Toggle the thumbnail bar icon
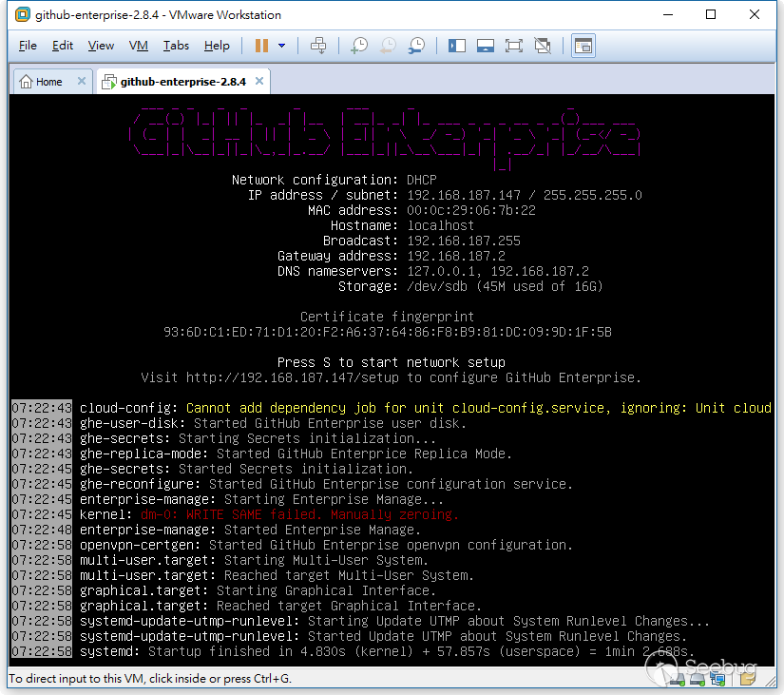784x695 pixels. [x=486, y=46]
